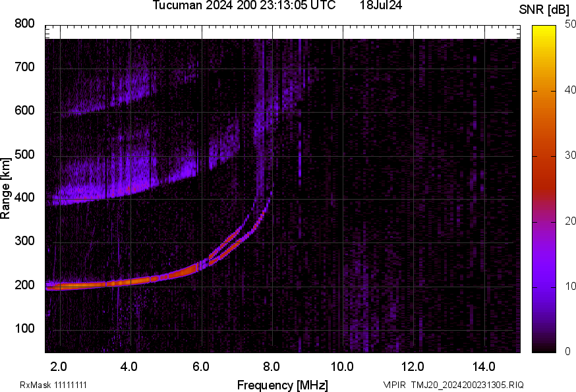The height and width of the screenshot is (392, 576).
Task: Click the 'SNR [dB]' colorbar title
Action: click(544, 10)
